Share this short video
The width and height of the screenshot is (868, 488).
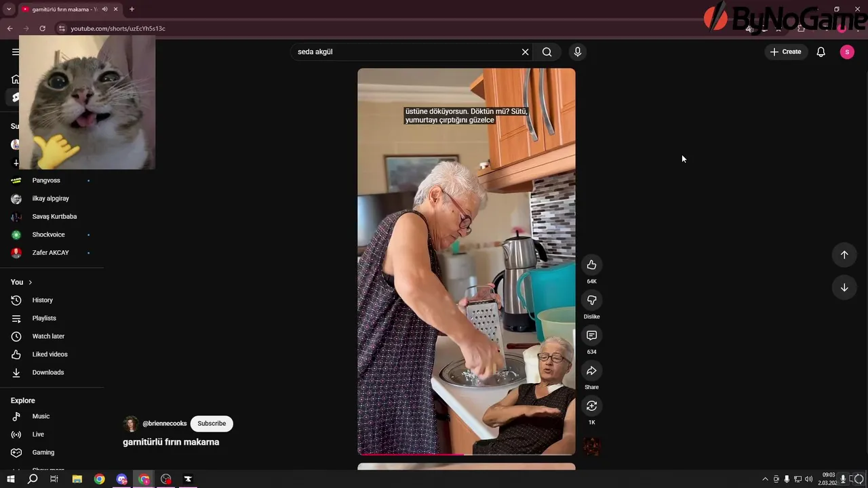click(591, 371)
